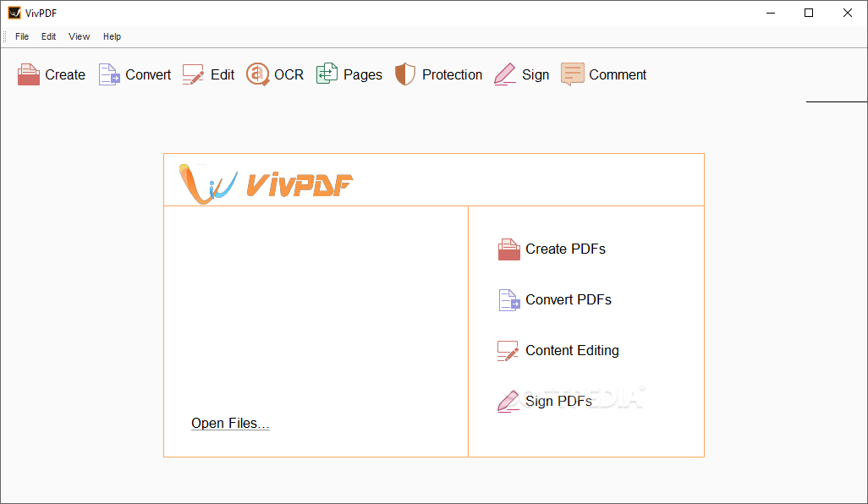Screen dimensions: 868x504
Task: Open the Comment speech-bubble icon
Action: pyautogui.click(x=573, y=74)
